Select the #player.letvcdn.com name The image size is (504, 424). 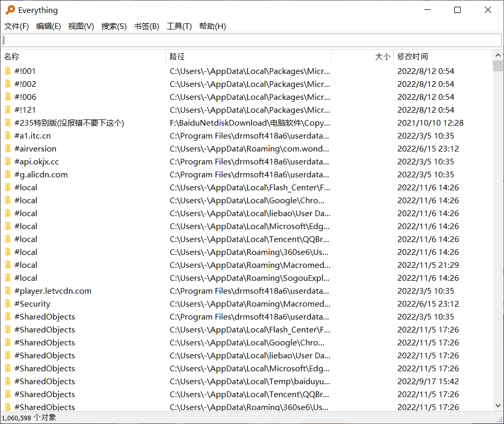[53, 291]
